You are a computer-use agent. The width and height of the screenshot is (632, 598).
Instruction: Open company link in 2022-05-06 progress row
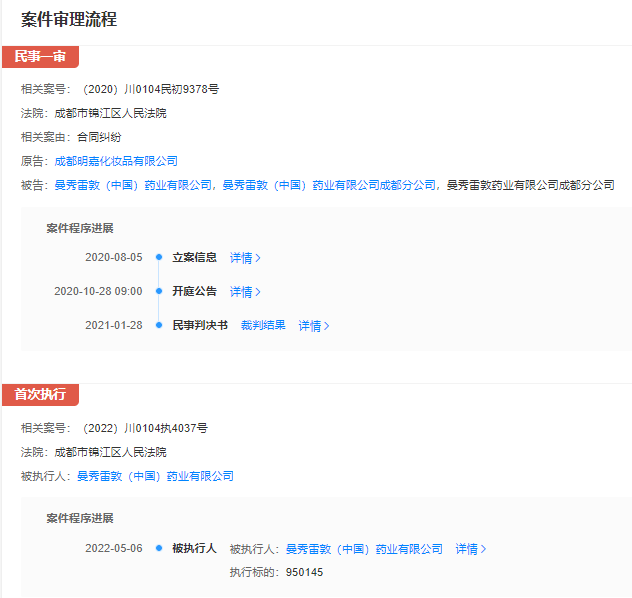(364, 549)
